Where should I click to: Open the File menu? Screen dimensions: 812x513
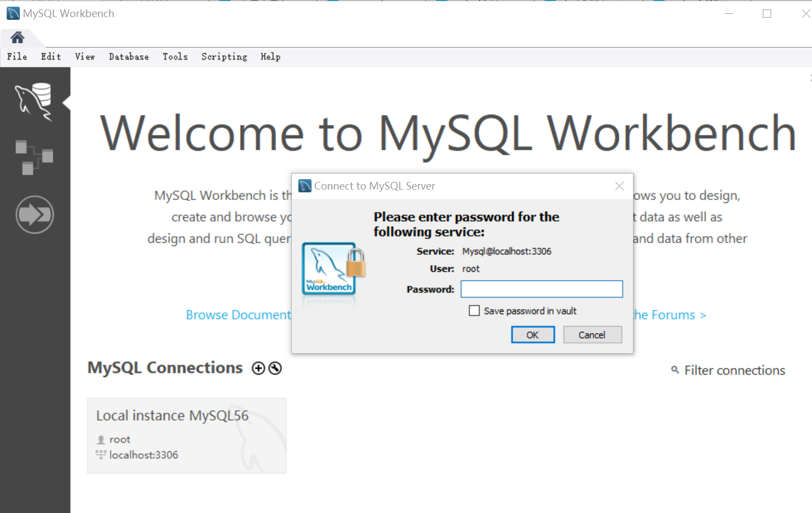point(17,56)
